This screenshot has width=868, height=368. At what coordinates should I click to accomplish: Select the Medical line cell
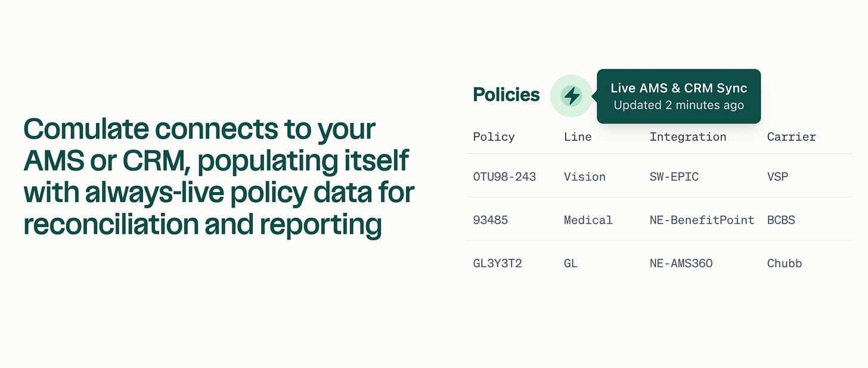tap(588, 220)
